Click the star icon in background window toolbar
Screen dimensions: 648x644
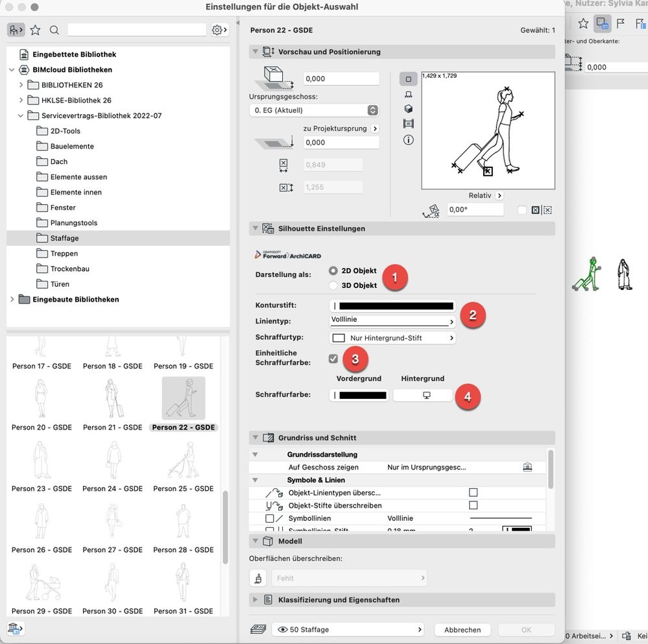click(x=583, y=23)
